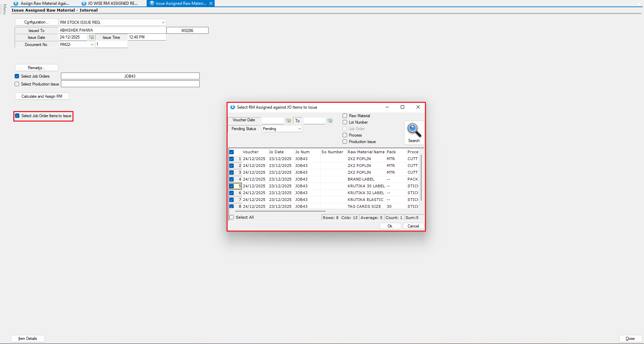Image resolution: width=644 pixels, height=344 pixels.
Task: Minimize the Select RM Assigned dialog
Action: click(x=387, y=107)
